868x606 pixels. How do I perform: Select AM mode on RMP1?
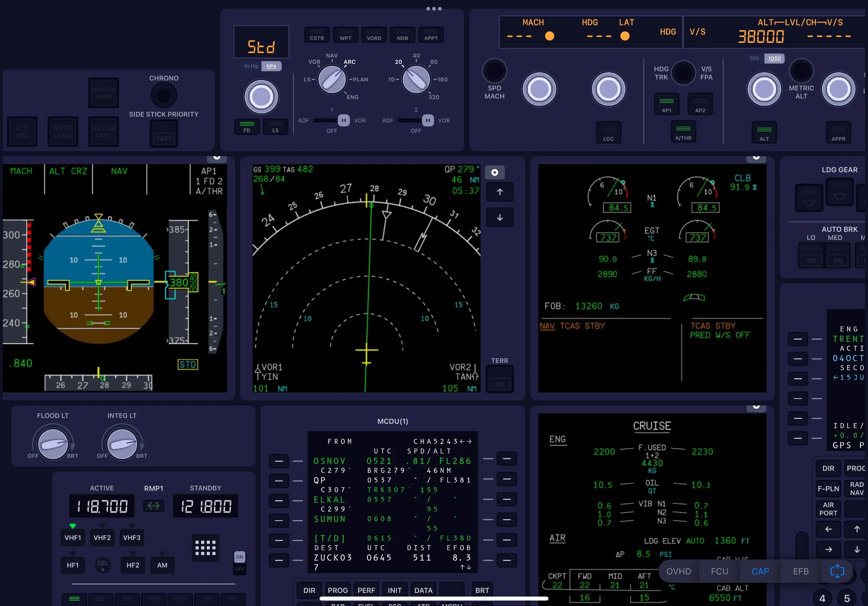[x=162, y=565]
